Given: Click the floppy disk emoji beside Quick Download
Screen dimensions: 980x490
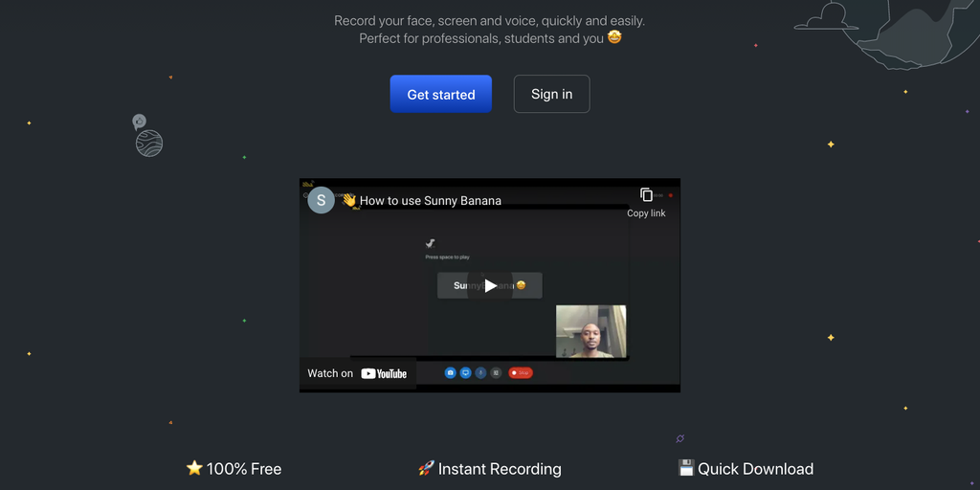Looking at the screenshot, I should (x=686, y=467).
